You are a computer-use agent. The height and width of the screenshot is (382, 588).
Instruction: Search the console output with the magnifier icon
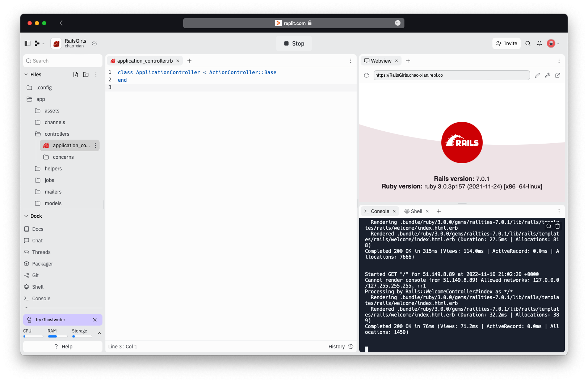pos(549,226)
